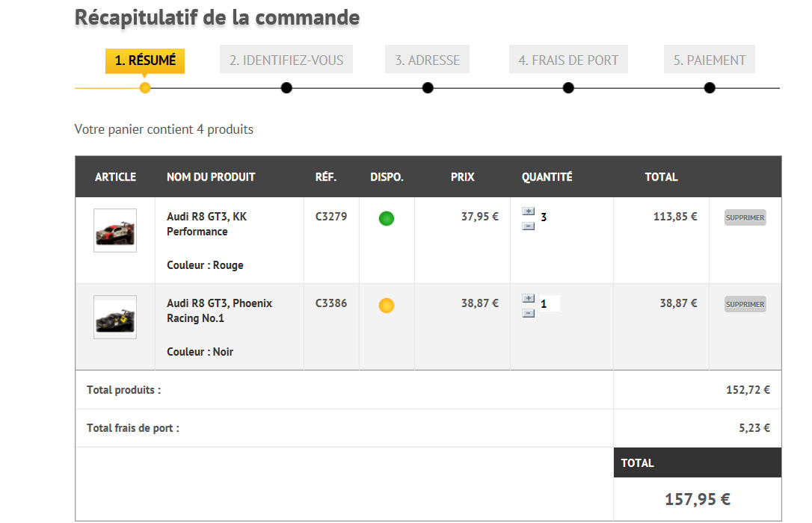This screenshot has height=523, width=812.
Task: Remove Audi R8 GT3 KK Performance with Supprimer
Action: (x=745, y=218)
